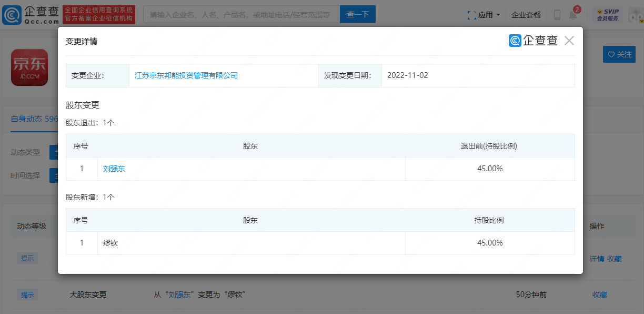Open 江苏京东邦能投资管理有限公司 company link
The width and height of the screenshot is (644, 314).
186,75
